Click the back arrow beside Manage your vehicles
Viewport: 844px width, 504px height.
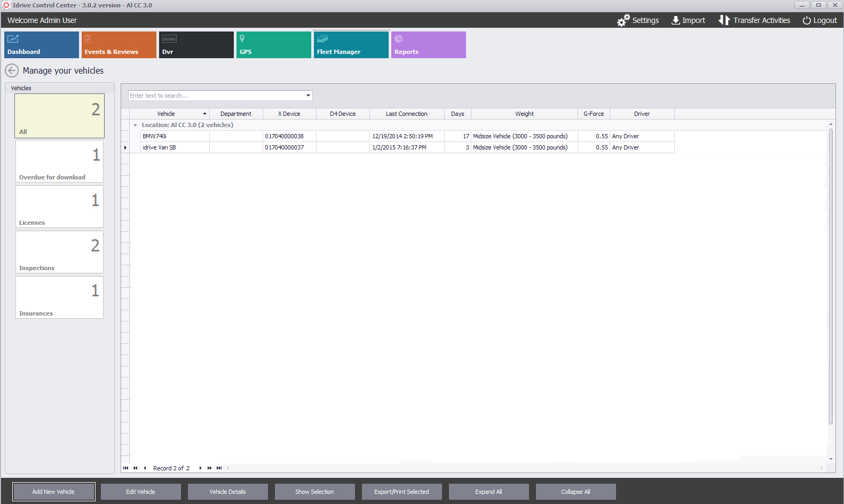pyautogui.click(x=12, y=70)
